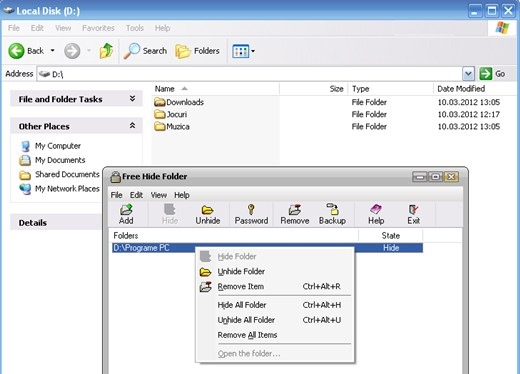Image resolution: width=520 pixels, height=374 pixels.
Task: Click the Backup toolbar icon
Action: 332,209
